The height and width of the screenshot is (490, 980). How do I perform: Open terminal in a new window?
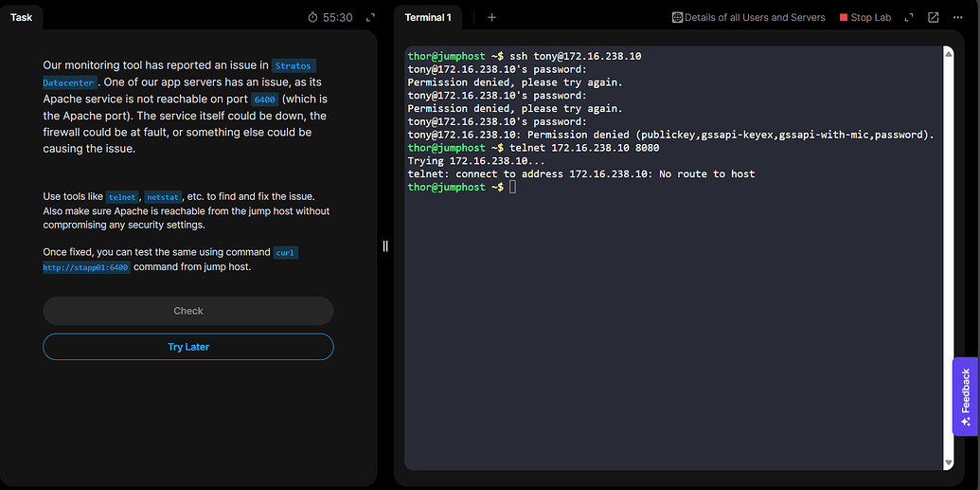(x=934, y=17)
